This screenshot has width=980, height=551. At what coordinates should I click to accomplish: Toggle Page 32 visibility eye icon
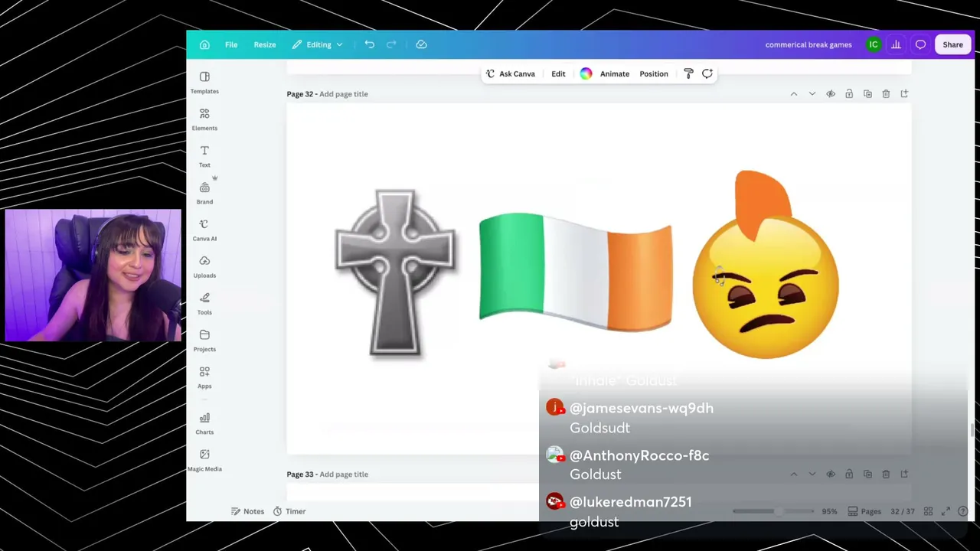(831, 94)
